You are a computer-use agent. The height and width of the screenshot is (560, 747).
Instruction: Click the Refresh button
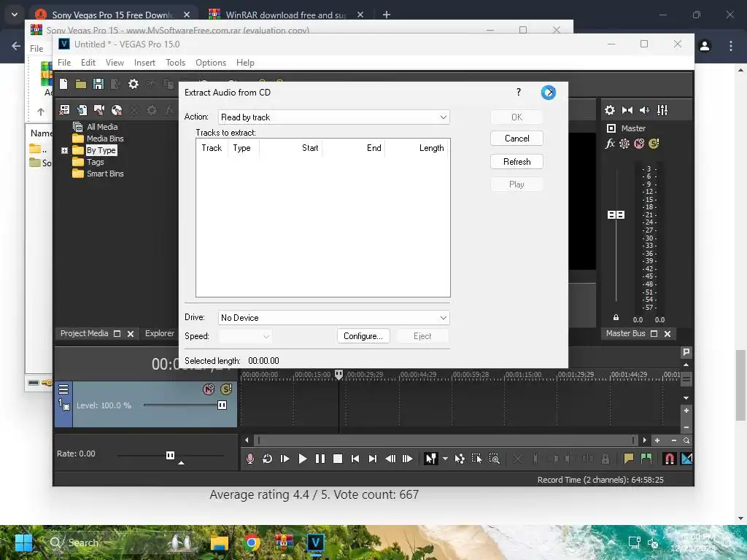(x=517, y=162)
